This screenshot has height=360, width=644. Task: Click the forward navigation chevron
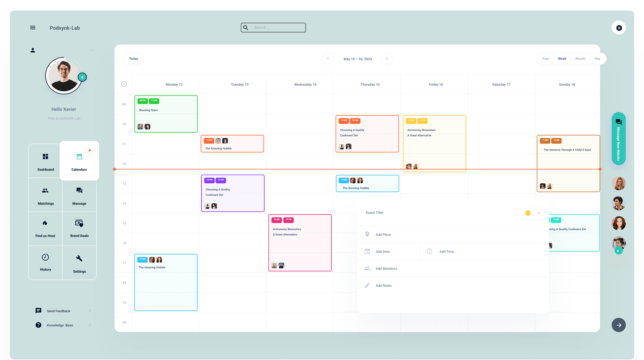tap(387, 59)
